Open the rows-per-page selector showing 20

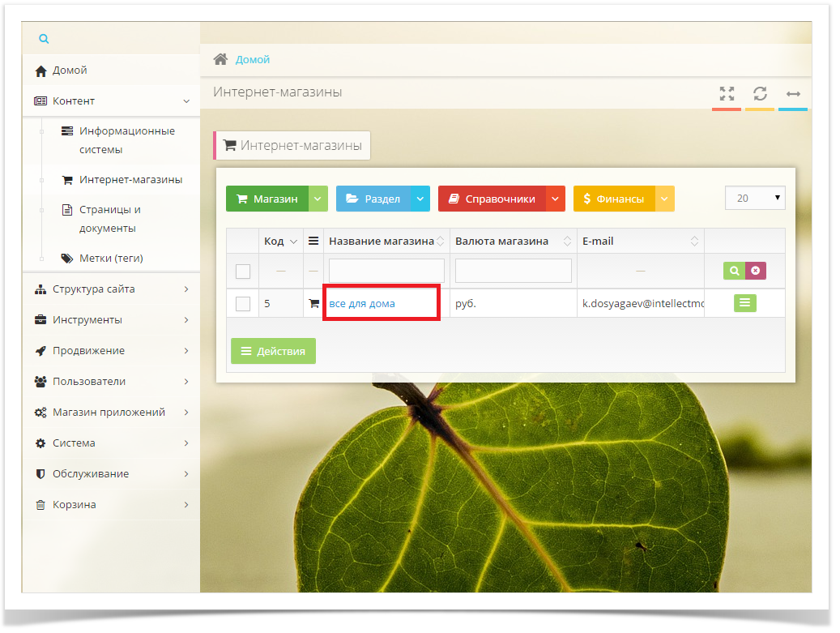754,198
